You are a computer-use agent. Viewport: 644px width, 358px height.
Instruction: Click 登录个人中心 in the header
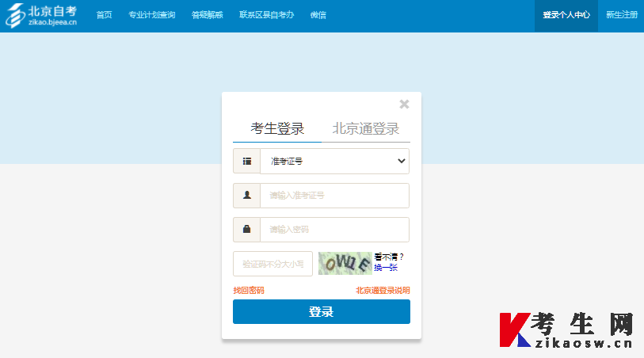[x=566, y=16]
